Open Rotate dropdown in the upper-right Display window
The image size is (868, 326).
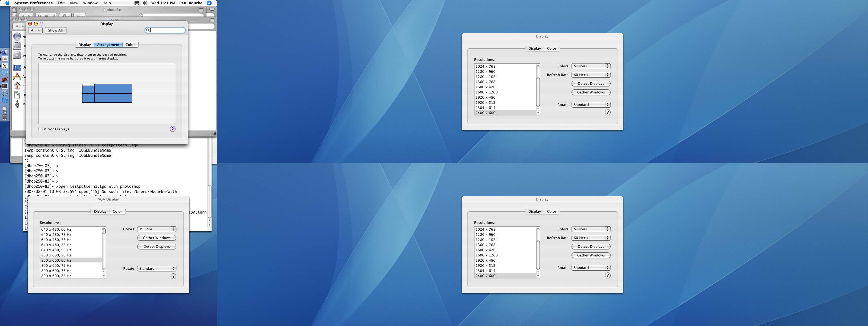pos(591,105)
